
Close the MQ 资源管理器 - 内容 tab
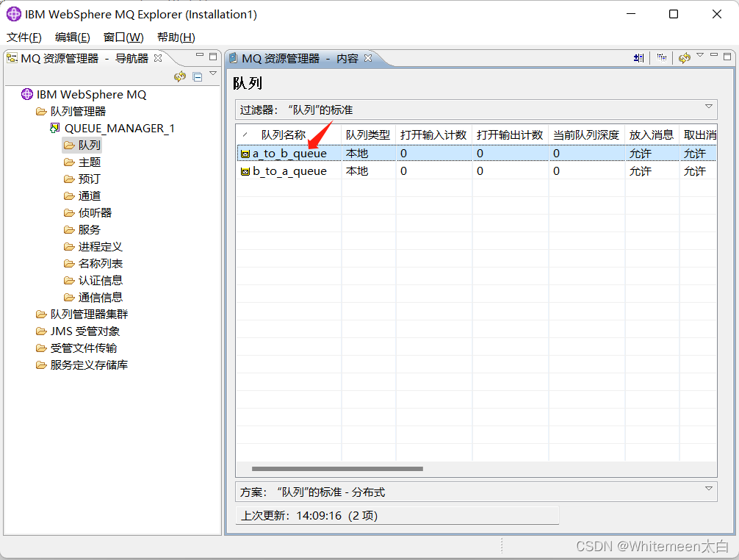(368, 58)
